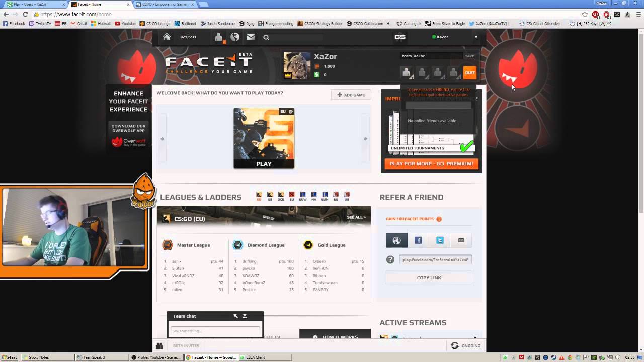Screen dimensions: 644x362
Task: Download the Overwolf app banner
Action: [128, 134]
